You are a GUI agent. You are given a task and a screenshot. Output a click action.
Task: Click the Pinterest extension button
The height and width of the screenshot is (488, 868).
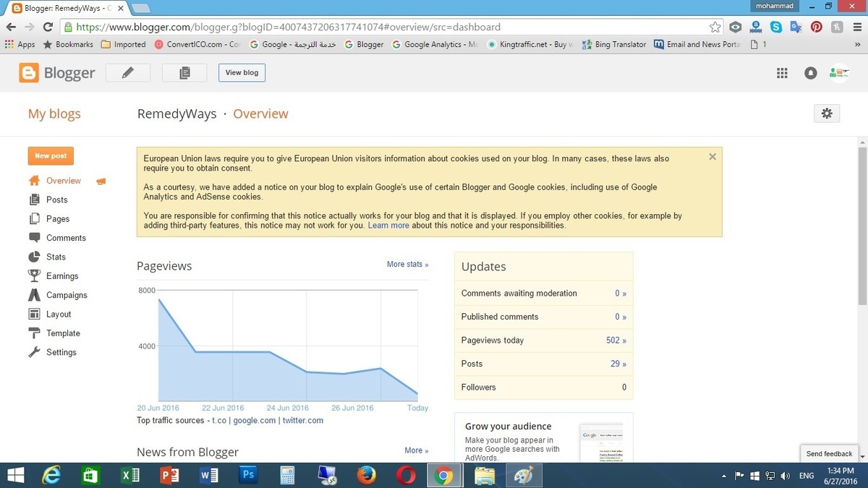click(x=816, y=27)
